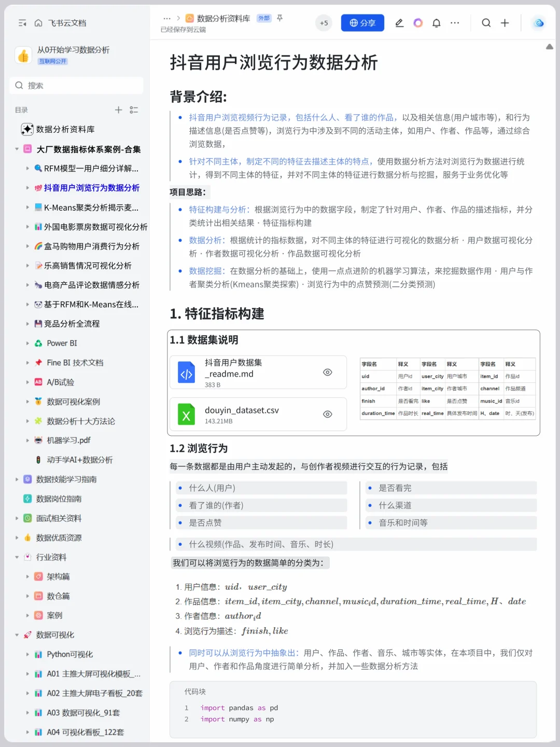Open the readme.md file icon
Screen dimensions: 560x747
point(187,372)
